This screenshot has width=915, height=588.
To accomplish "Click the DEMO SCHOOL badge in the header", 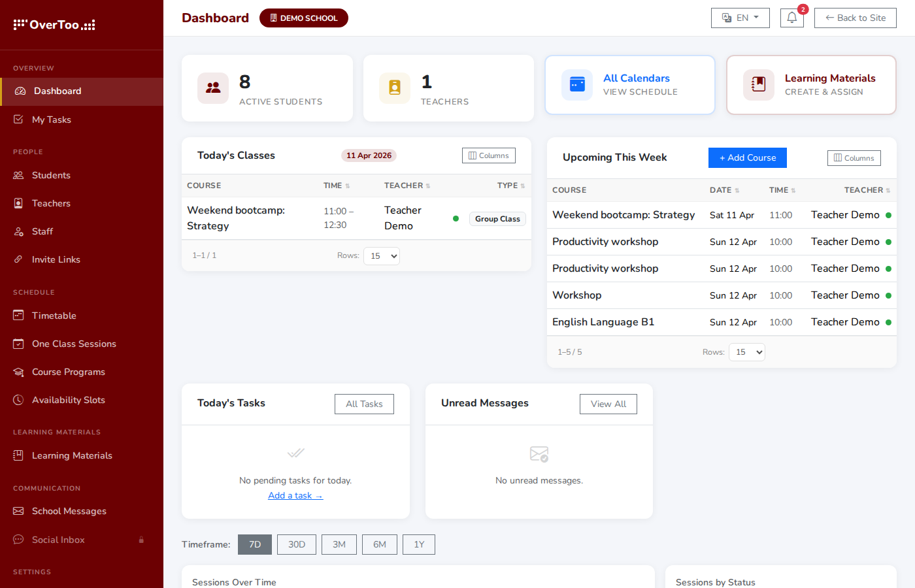I will 303,18.
